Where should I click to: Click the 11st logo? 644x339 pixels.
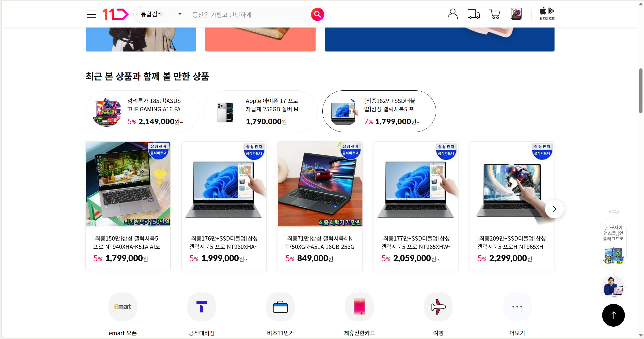click(115, 14)
